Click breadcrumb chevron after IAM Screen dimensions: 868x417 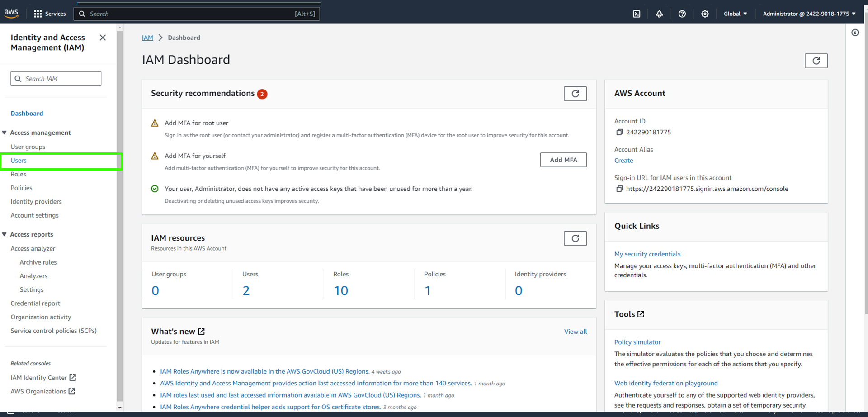click(160, 38)
